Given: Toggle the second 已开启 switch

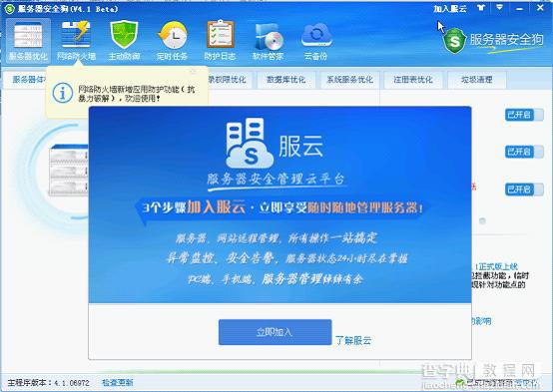Looking at the screenshot, I should [524, 152].
